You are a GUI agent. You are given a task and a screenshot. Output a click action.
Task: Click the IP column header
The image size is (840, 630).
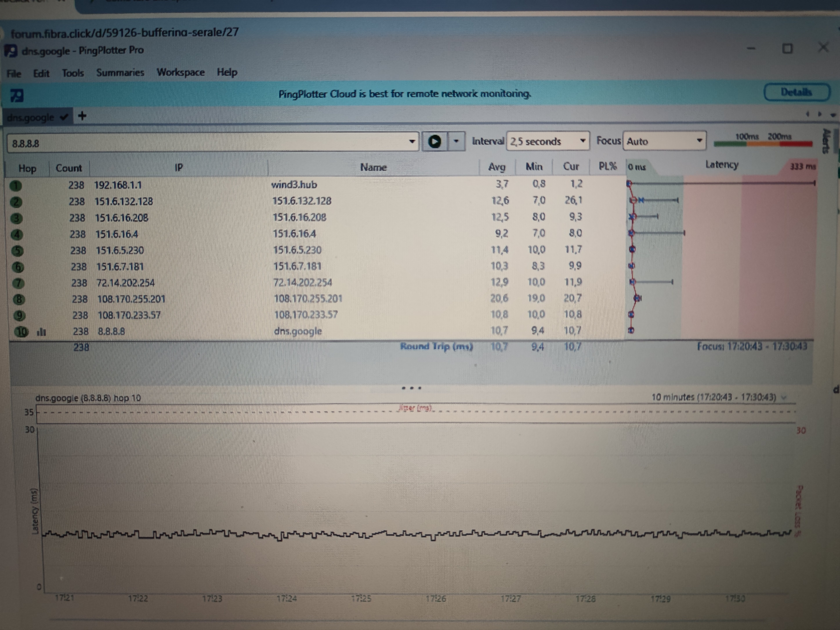click(x=179, y=168)
